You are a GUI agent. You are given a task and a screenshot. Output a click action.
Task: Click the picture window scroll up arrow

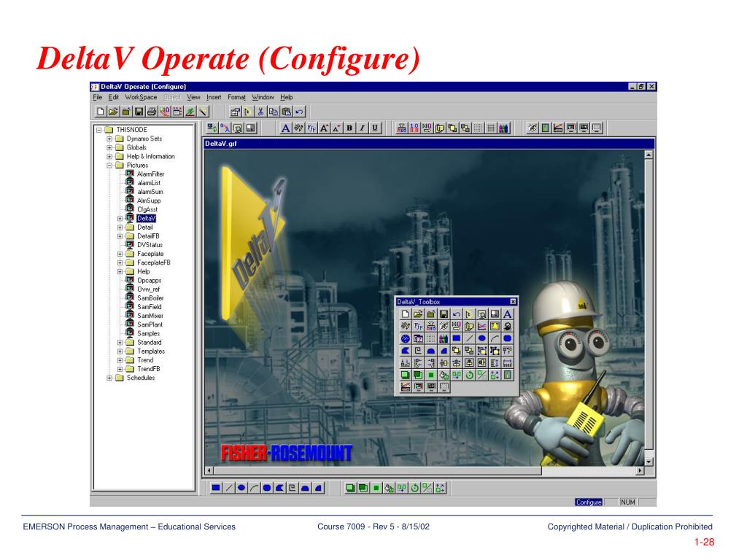point(649,155)
